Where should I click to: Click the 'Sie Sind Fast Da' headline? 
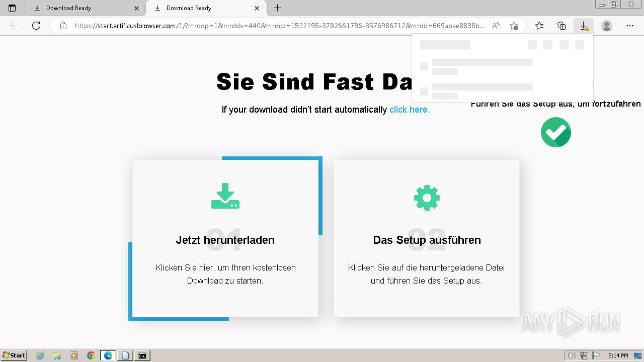pos(314,81)
